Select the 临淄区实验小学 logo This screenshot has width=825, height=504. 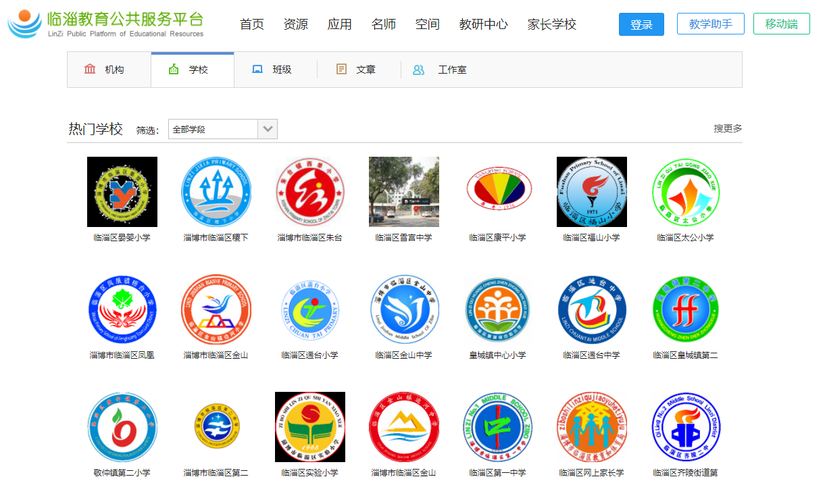pyautogui.click(x=310, y=427)
